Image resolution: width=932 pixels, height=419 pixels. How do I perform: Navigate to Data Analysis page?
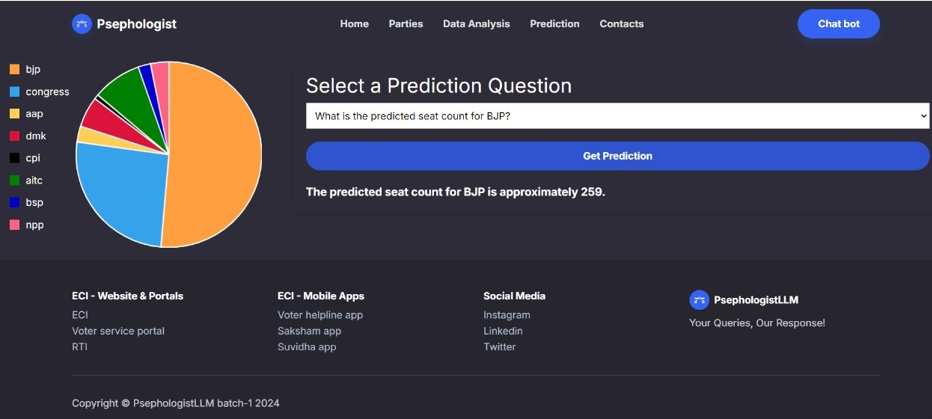click(476, 24)
